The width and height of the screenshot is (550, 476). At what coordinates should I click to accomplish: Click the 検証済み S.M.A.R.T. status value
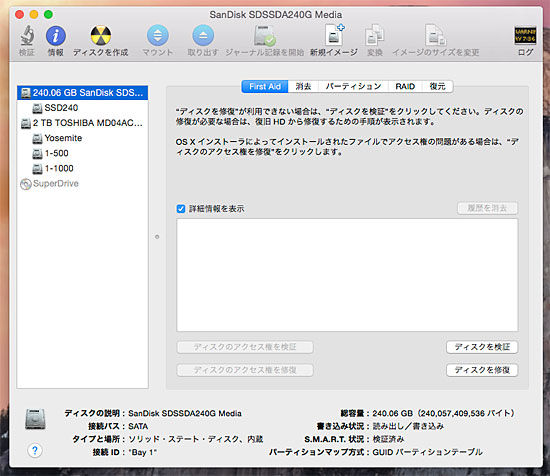pos(388,439)
